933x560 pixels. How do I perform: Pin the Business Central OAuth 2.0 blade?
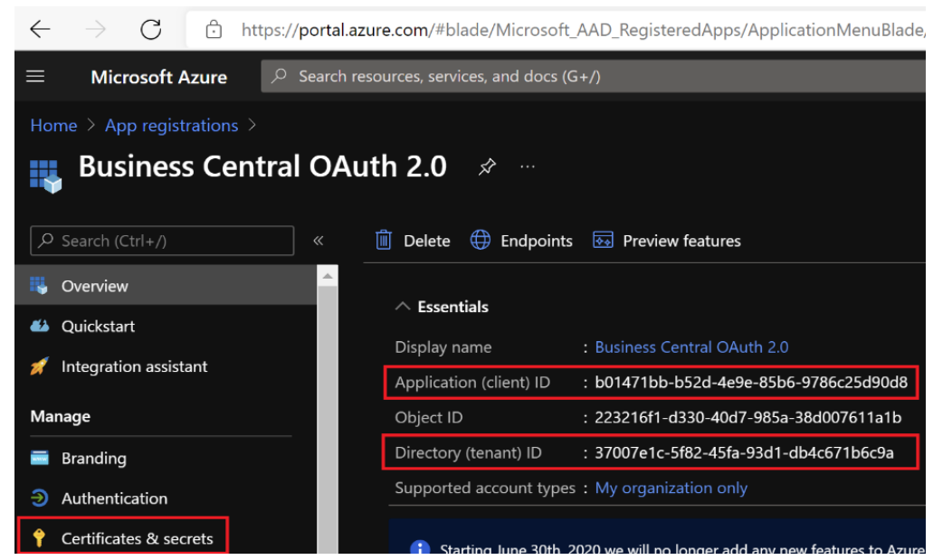(x=487, y=166)
